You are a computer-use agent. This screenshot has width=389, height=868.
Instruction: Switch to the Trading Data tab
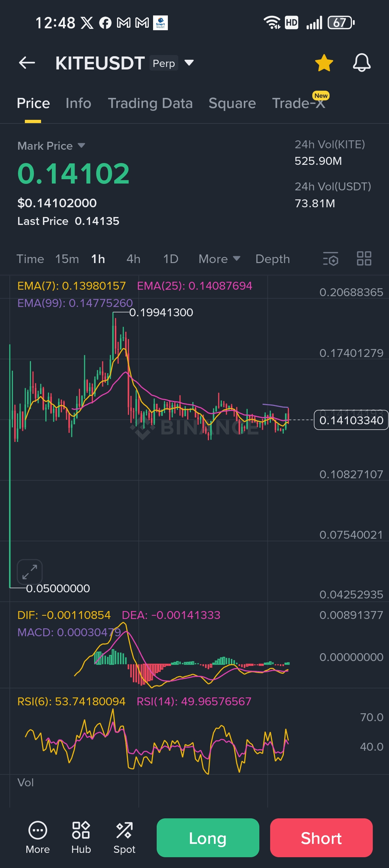click(150, 103)
